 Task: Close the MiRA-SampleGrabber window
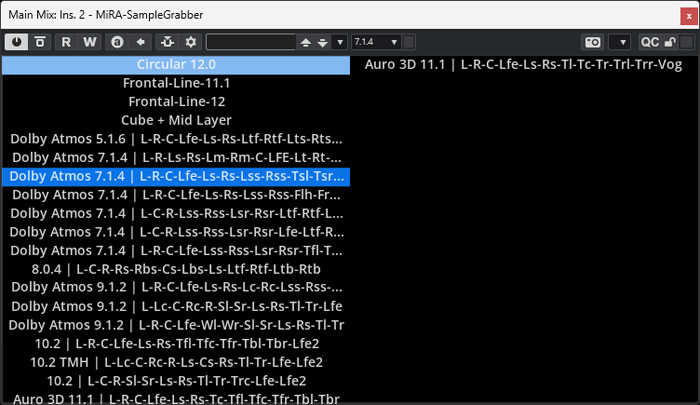(x=689, y=16)
